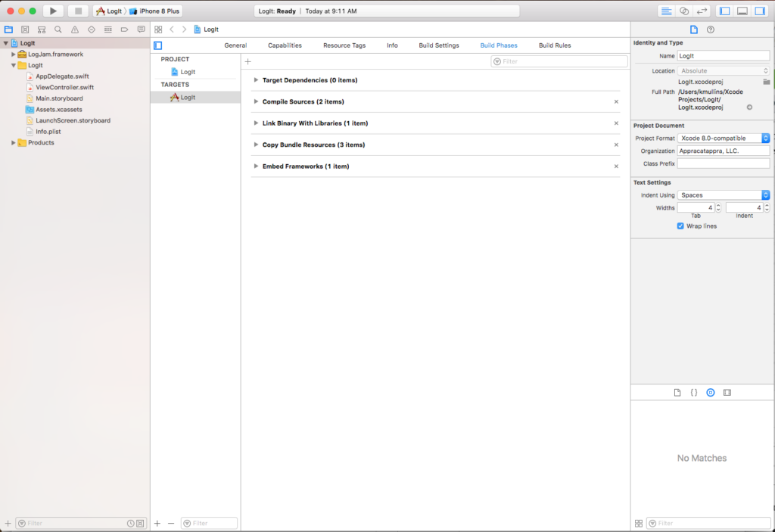
Task: Open the Find navigator
Action: (58, 29)
